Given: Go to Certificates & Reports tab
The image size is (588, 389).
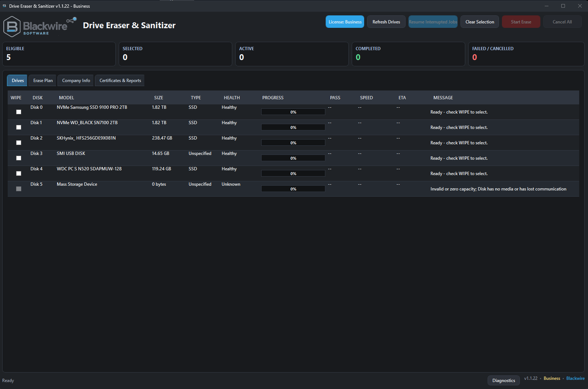Looking at the screenshot, I should coord(120,81).
